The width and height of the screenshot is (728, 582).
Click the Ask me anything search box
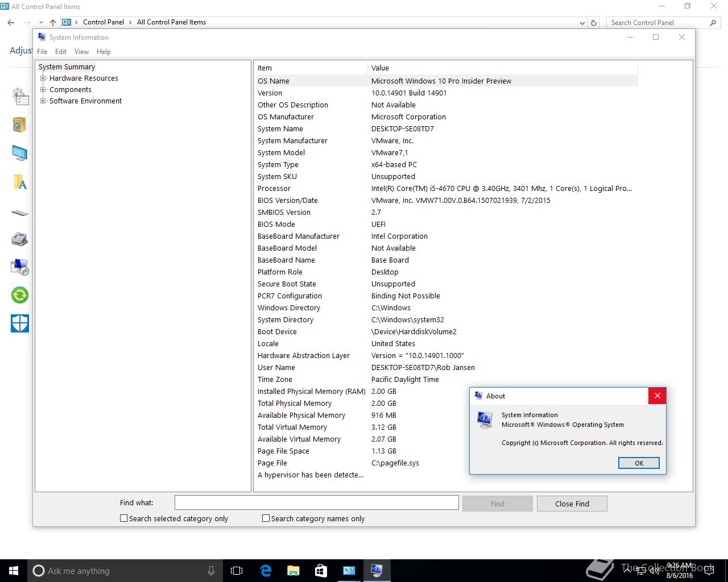(x=125, y=571)
